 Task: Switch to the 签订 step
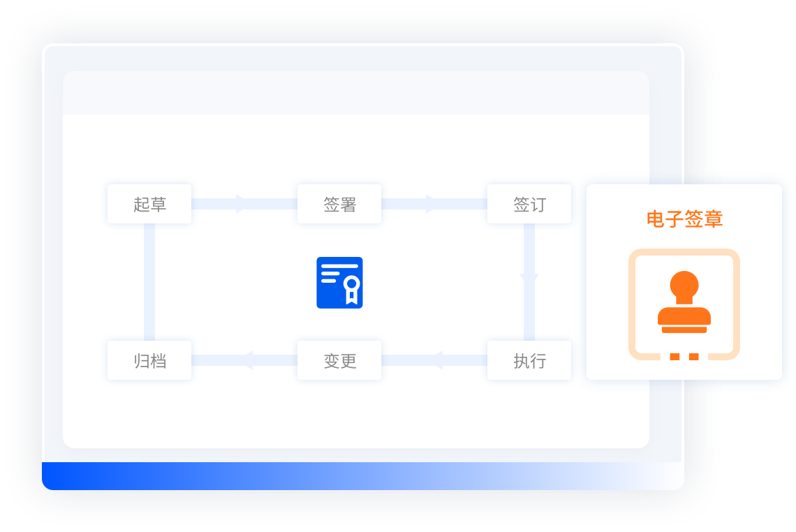(529, 204)
